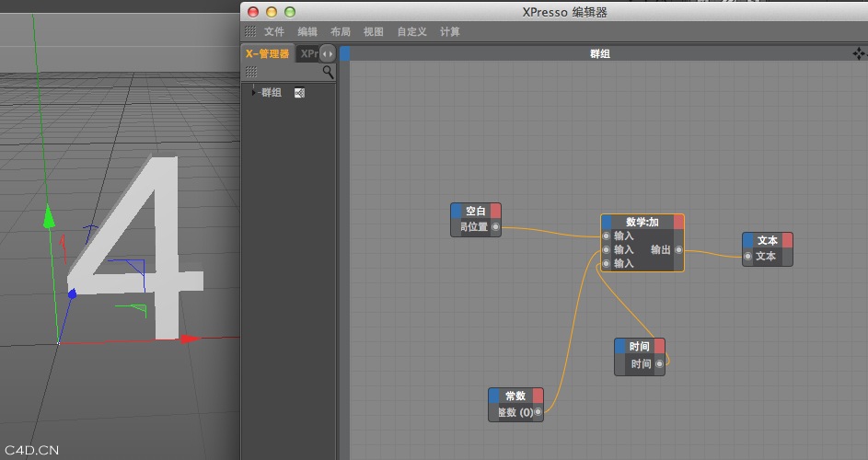Select the 空白 node title
The height and width of the screenshot is (460, 868).
coord(476,211)
